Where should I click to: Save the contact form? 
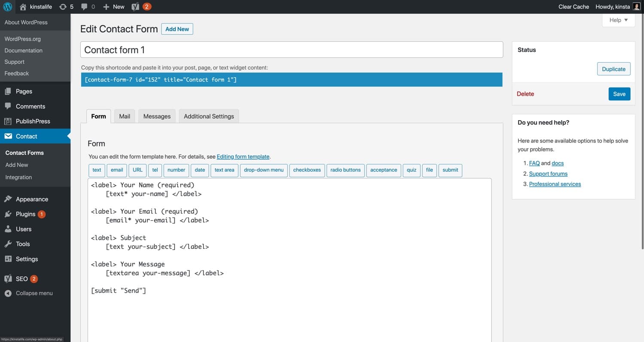(619, 94)
